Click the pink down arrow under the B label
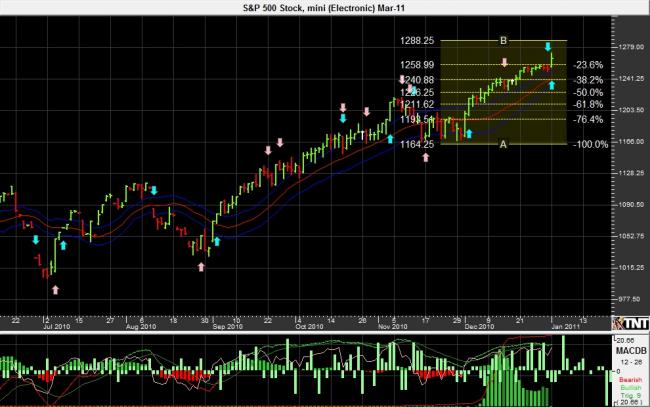 pos(504,62)
